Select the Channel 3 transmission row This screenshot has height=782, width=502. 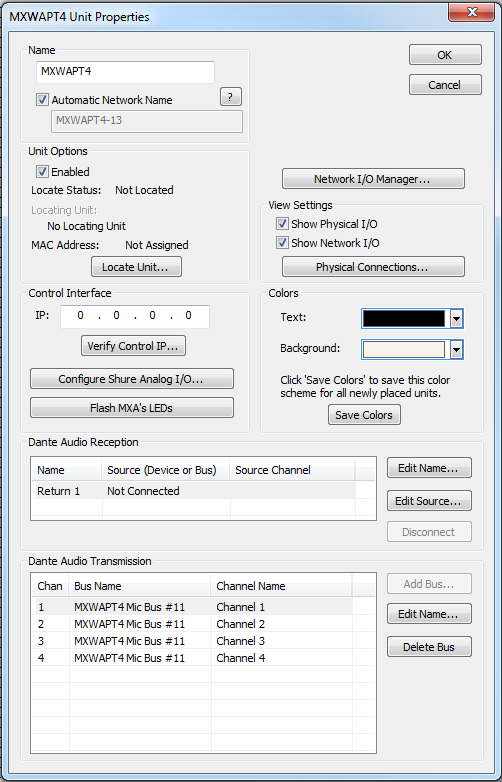point(192,641)
